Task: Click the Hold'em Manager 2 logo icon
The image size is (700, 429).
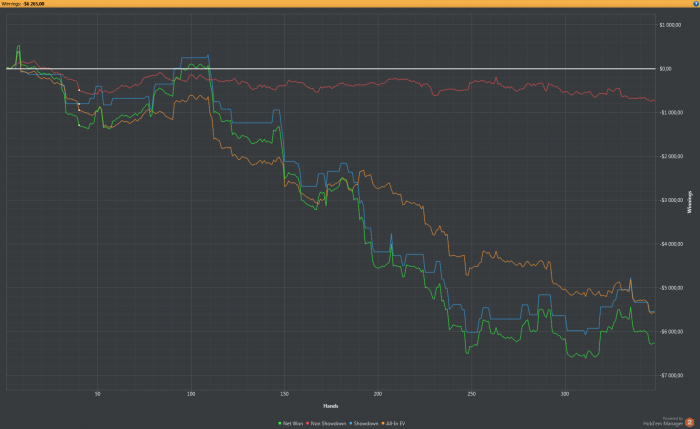Action: click(x=690, y=422)
